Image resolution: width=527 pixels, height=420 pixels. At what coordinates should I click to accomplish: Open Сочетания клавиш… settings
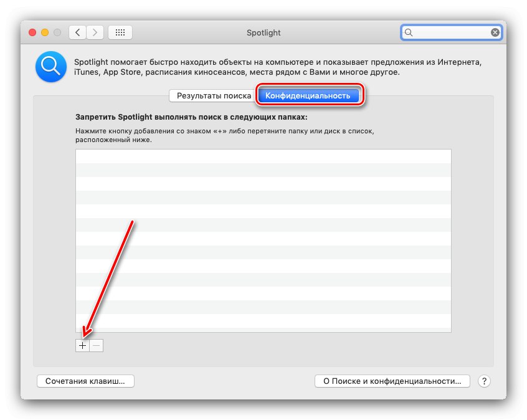(85, 381)
